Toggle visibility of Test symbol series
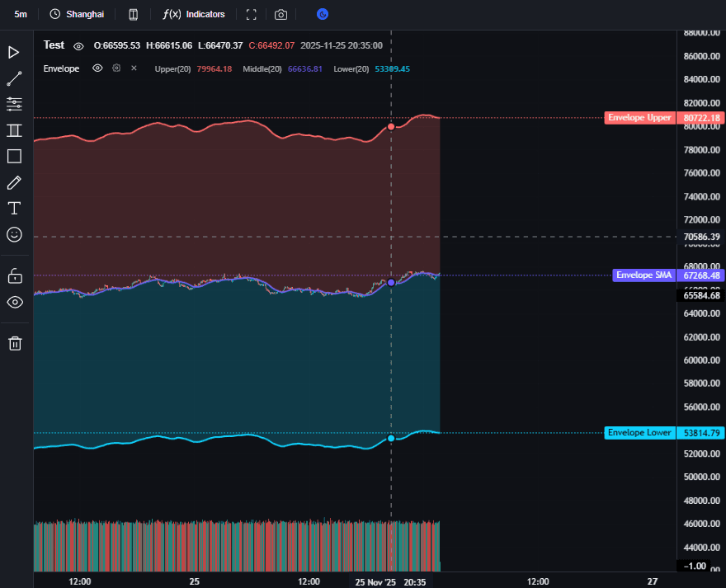This screenshot has width=726, height=588. tap(78, 46)
